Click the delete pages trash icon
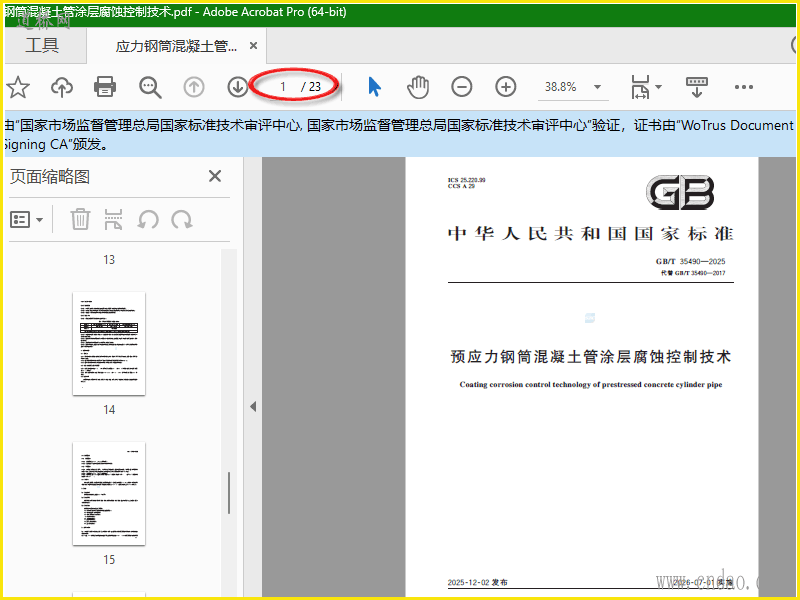This screenshot has width=800, height=600. [x=80, y=219]
